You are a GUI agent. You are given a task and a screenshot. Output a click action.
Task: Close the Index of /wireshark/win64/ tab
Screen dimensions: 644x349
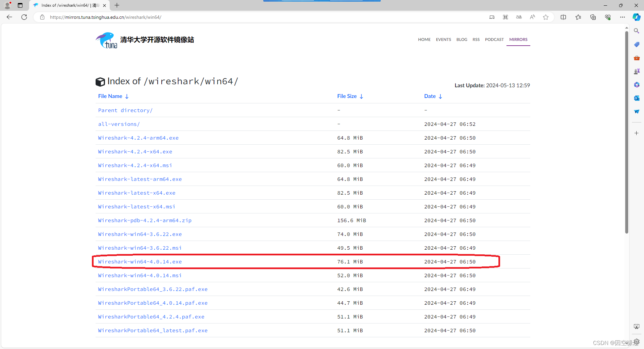pyautogui.click(x=105, y=5)
